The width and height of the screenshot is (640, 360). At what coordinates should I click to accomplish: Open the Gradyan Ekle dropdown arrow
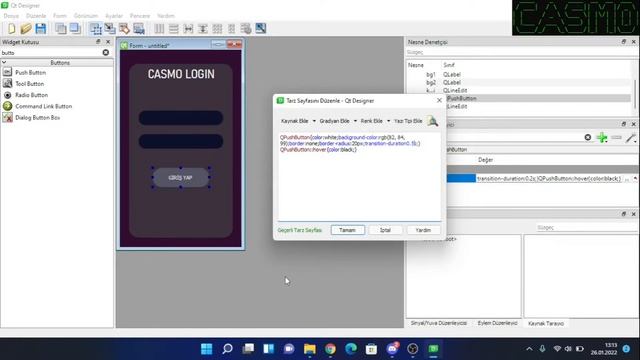coord(355,121)
